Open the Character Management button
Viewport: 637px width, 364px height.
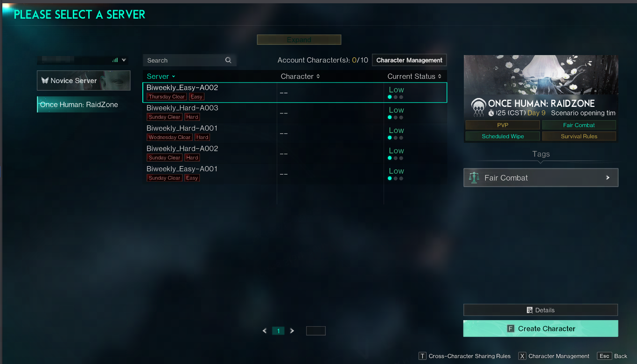(409, 60)
